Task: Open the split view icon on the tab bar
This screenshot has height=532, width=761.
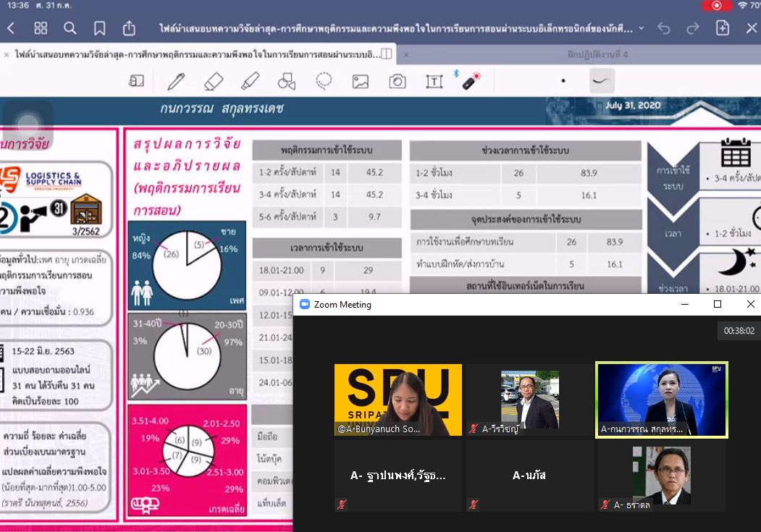Action: [x=387, y=54]
